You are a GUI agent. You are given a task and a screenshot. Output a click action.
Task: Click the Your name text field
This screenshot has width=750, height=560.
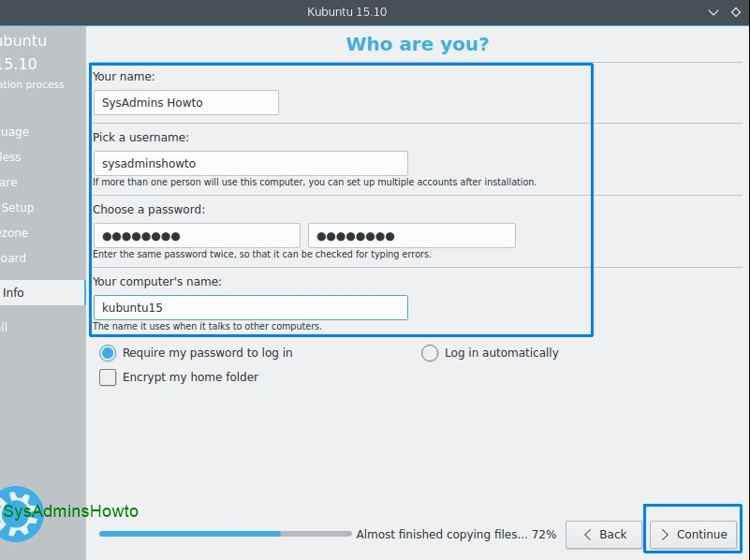pyautogui.click(x=185, y=102)
